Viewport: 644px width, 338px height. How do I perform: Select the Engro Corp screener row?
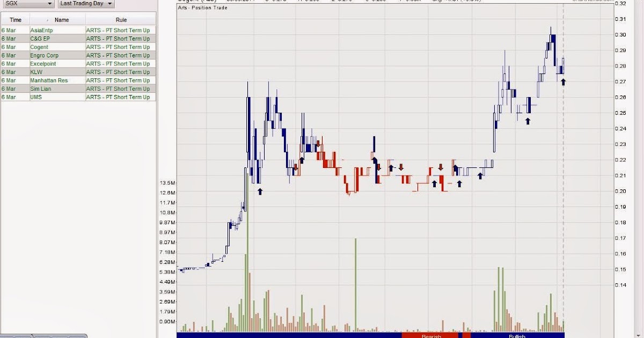(46, 55)
